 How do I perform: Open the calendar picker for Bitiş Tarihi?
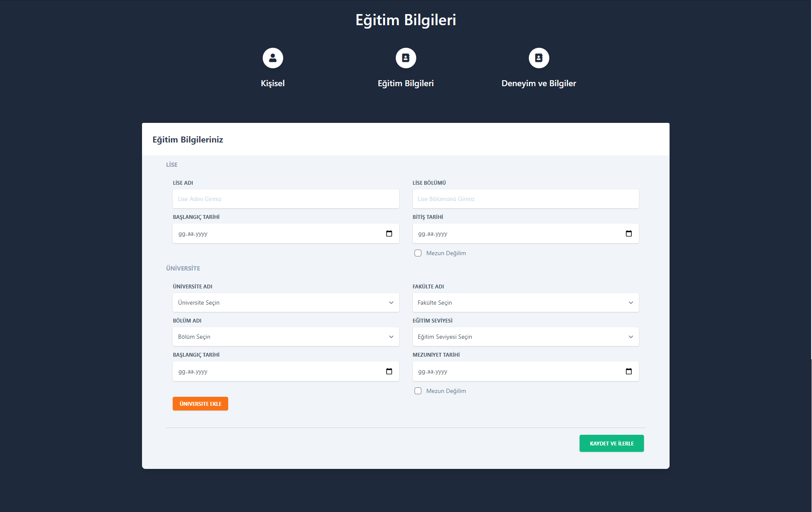(628, 233)
